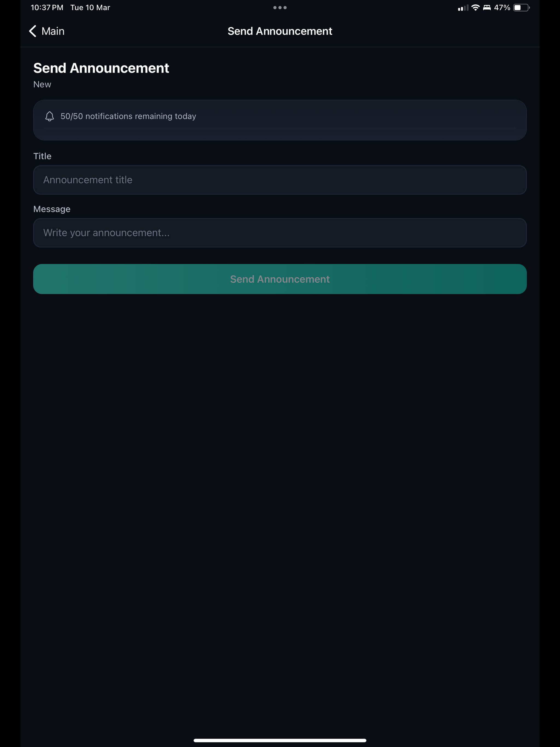Tap the 47% battery percentage
The height and width of the screenshot is (747, 560).
pos(502,7)
